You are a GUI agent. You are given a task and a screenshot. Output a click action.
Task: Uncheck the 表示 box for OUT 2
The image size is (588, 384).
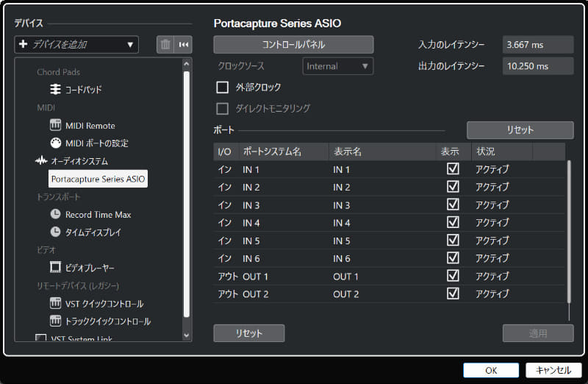(453, 294)
